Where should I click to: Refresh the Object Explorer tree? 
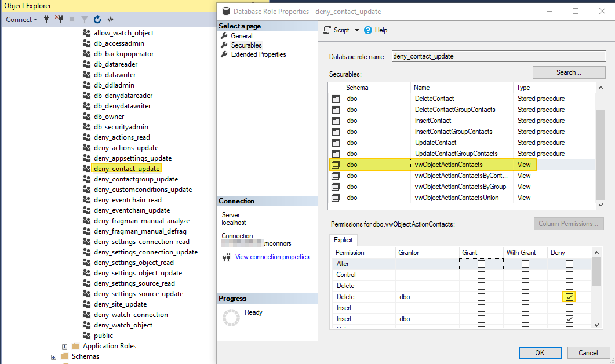(97, 19)
